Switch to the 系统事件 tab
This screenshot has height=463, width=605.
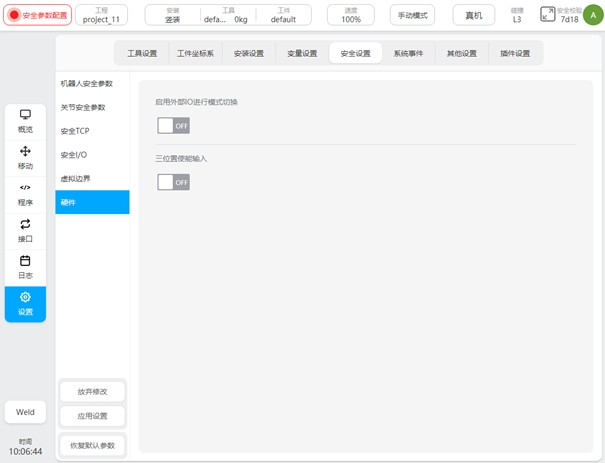[x=409, y=53]
